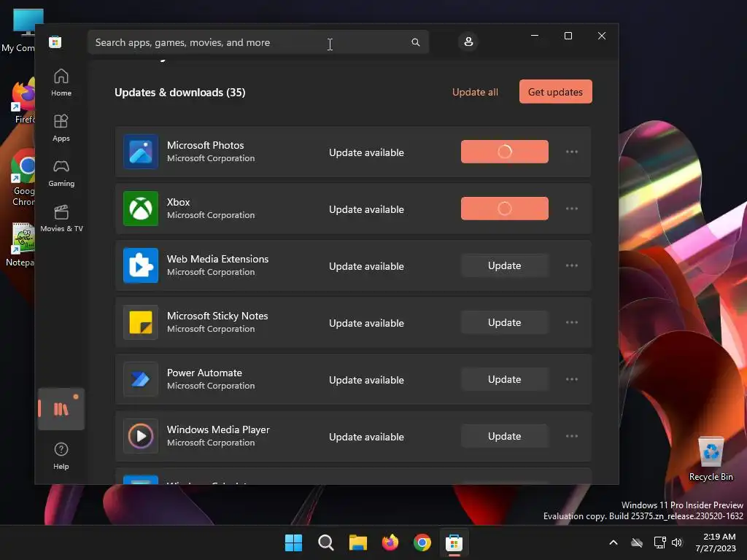Go to Home in the sidebar
This screenshot has width=747, height=560.
click(61, 82)
